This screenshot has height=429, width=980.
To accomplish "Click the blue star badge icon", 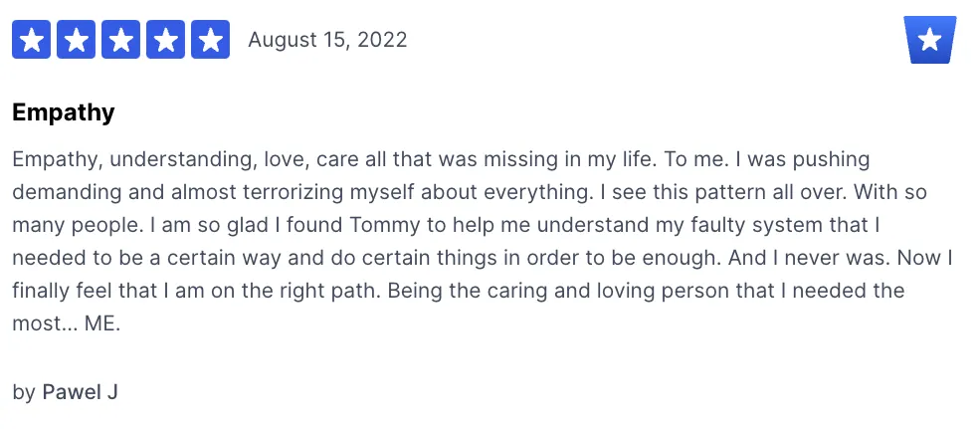I will [x=930, y=40].
